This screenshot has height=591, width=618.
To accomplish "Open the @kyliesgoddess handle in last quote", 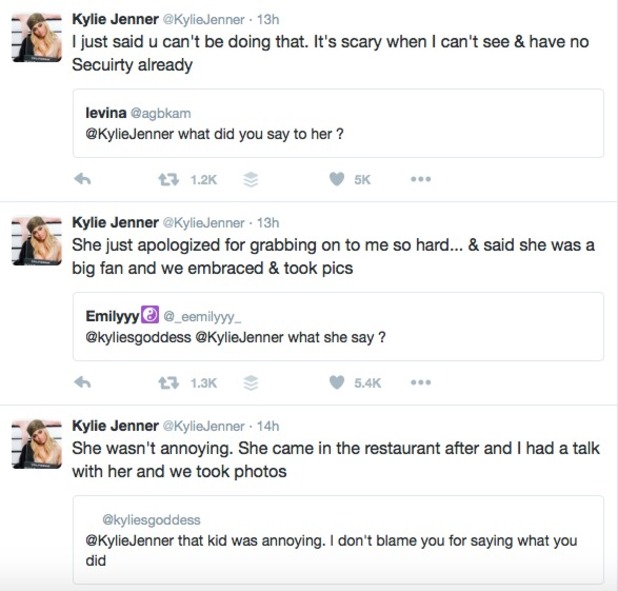I will (151, 520).
